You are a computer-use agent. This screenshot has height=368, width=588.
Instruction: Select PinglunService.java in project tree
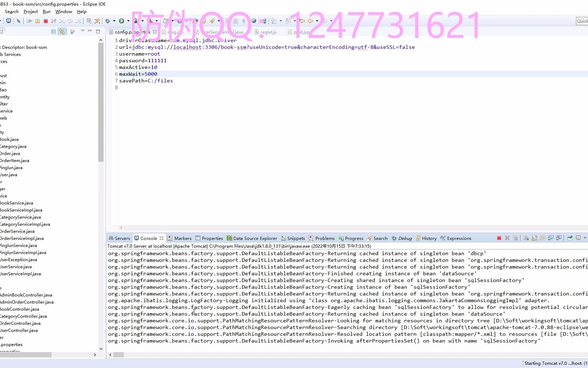point(18,245)
